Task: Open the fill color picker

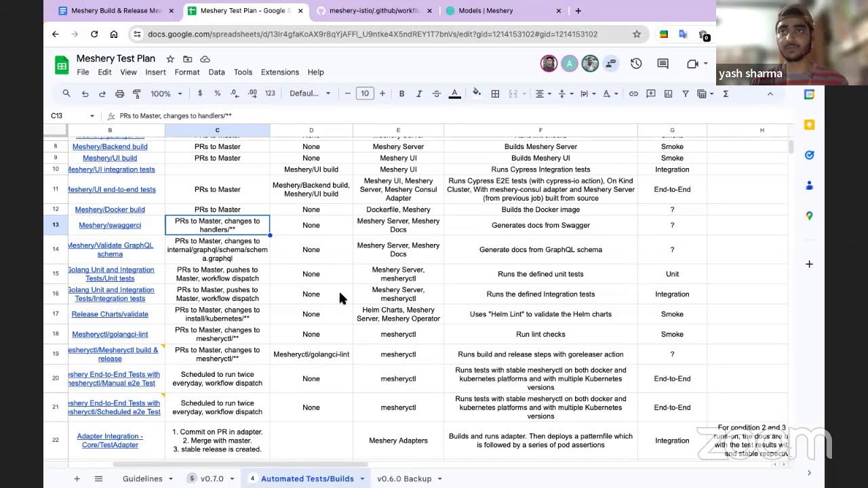Action: click(477, 94)
